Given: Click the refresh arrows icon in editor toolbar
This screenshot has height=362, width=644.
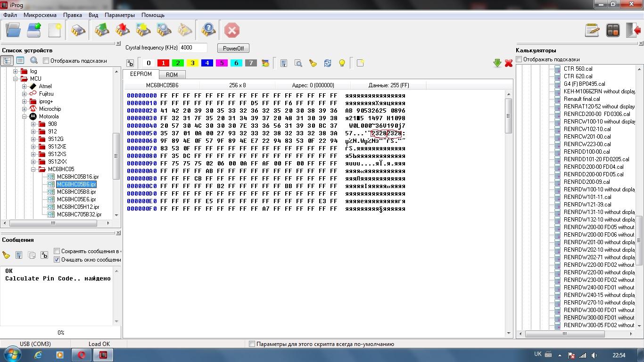Looking at the screenshot, I should coord(328,63).
